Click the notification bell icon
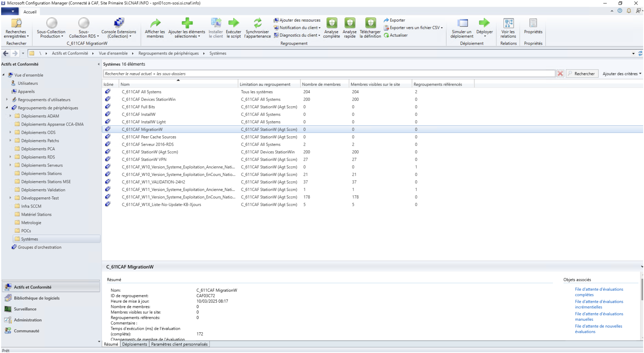 point(629,11)
